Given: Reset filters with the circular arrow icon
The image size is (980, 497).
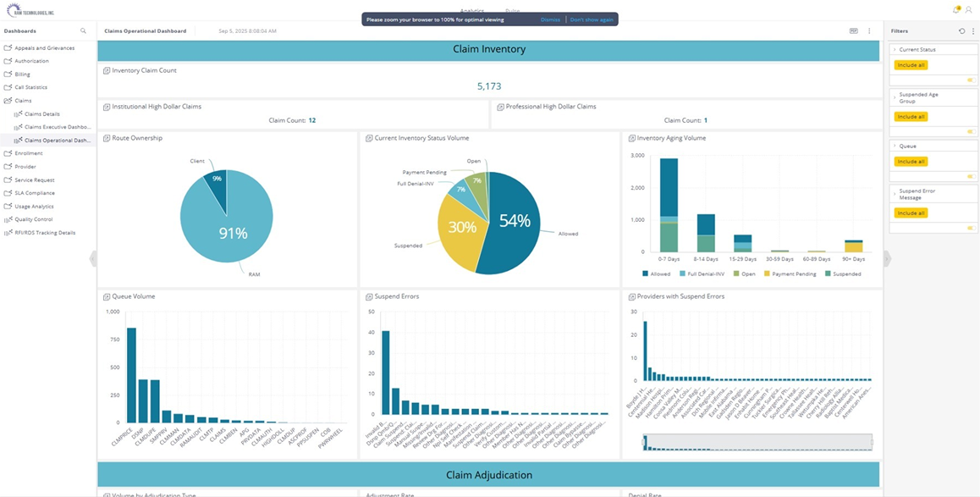Looking at the screenshot, I should 961,30.
